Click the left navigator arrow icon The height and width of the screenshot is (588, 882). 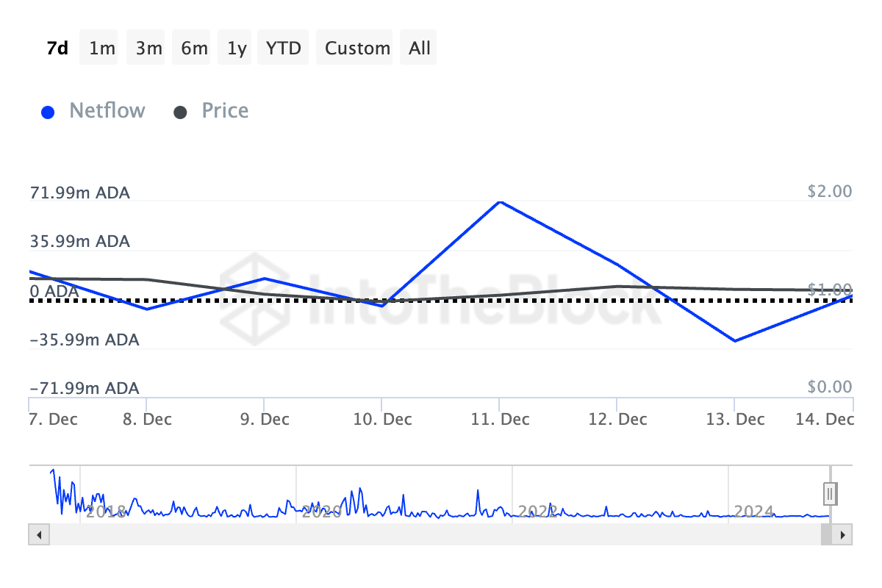pyautogui.click(x=37, y=535)
